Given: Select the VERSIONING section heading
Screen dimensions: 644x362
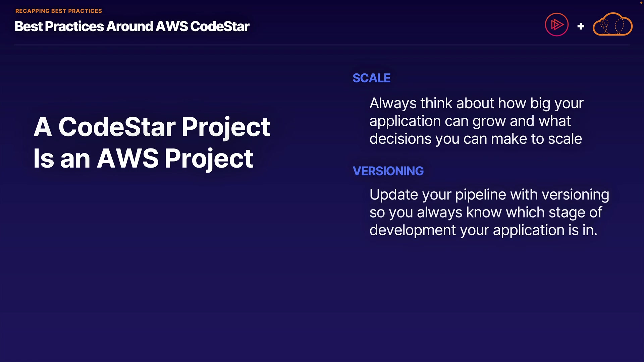Looking at the screenshot, I should pos(388,171).
